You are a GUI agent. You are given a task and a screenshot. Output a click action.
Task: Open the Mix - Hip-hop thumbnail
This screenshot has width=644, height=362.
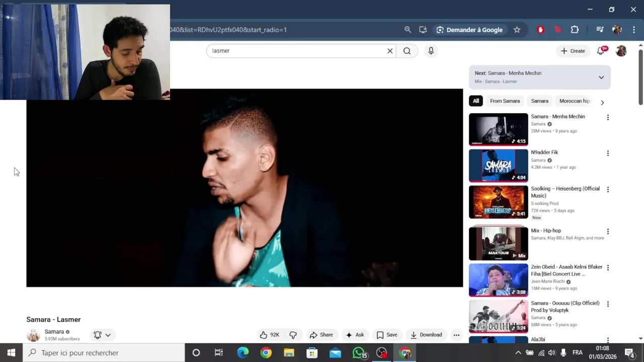[x=499, y=244]
